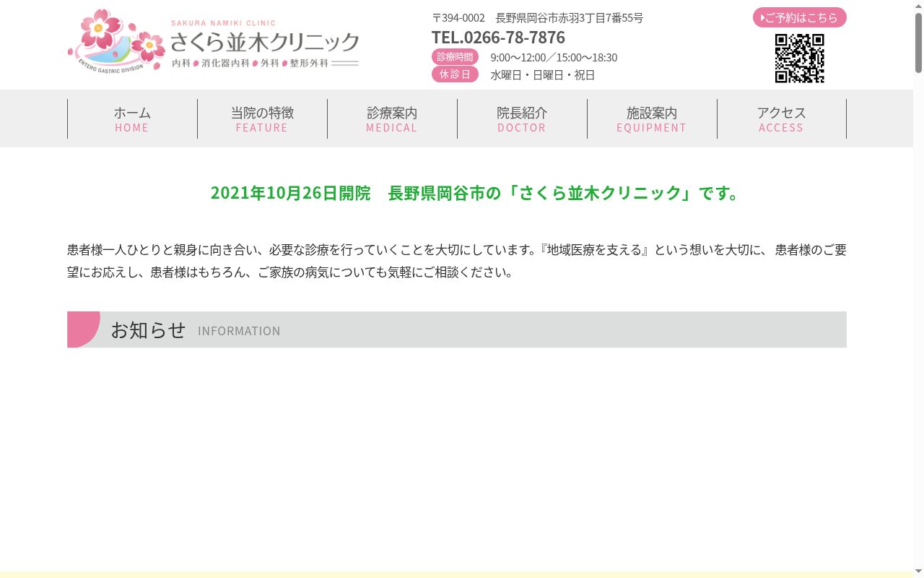Select the clinic address text 長野県岡谷市赤羽3丁目7番55号
924x578 pixels.
coord(569,17)
